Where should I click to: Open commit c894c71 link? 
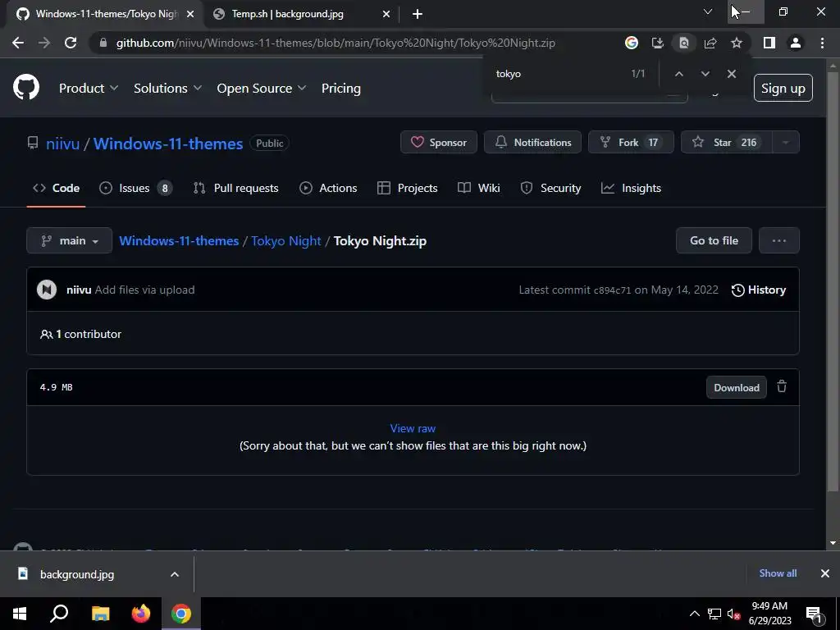612,290
